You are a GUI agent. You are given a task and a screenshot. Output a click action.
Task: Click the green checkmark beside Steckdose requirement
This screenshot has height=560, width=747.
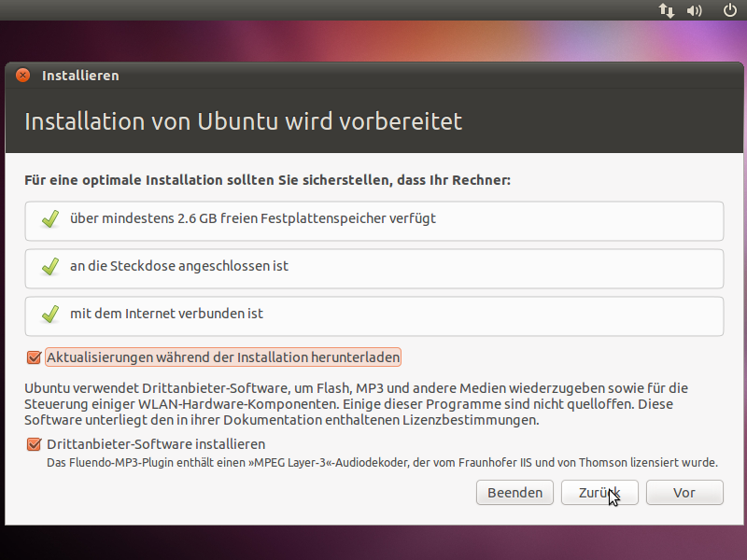coord(50,266)
